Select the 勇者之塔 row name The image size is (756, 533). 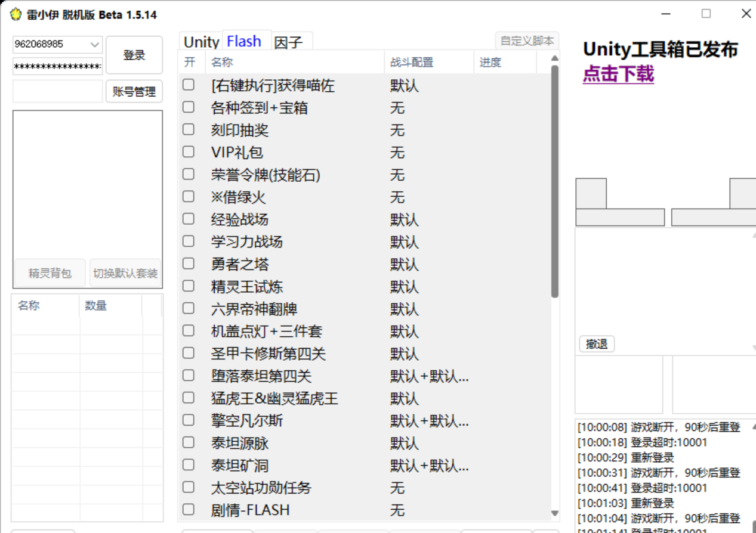click(240, 265)
